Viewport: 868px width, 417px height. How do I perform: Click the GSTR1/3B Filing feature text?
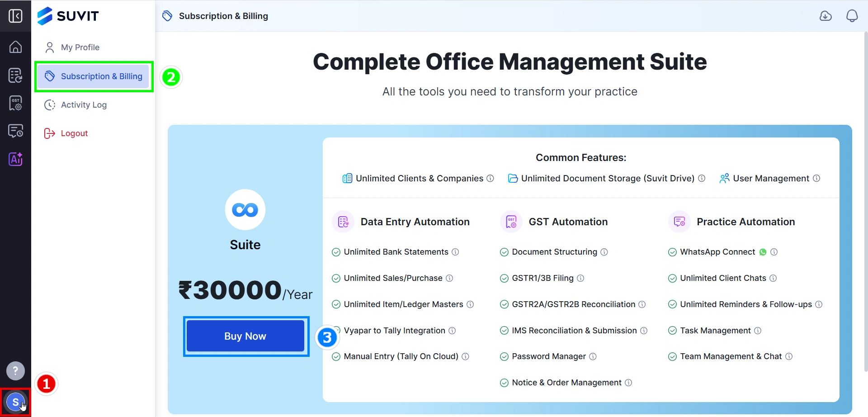(x=542, y=278)
